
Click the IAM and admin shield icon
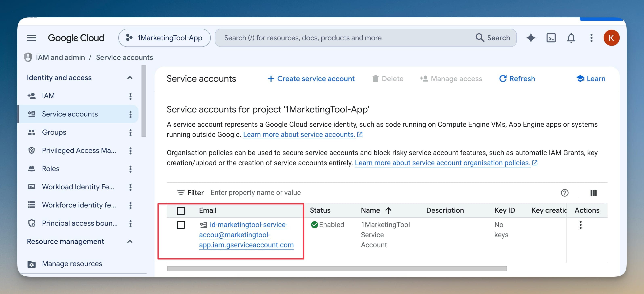point(28,57)
